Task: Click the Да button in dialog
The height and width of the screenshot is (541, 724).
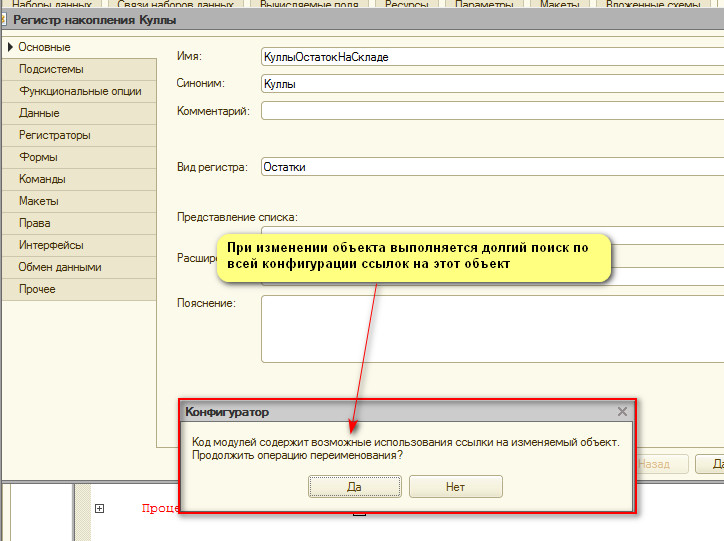Action: [x=354, y=487]
